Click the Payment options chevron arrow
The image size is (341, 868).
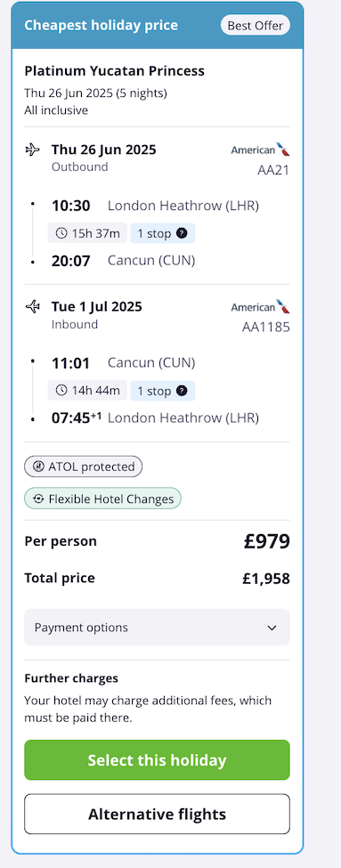tap(272, 628)
